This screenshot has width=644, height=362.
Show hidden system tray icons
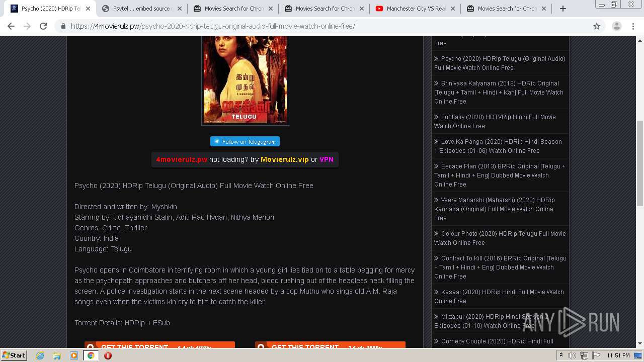tap(561, 355)
